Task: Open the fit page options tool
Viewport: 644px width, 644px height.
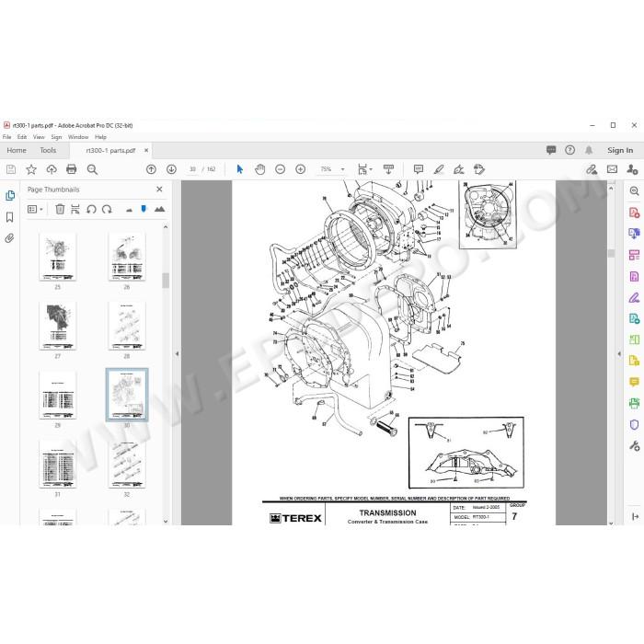Action: 364,169
